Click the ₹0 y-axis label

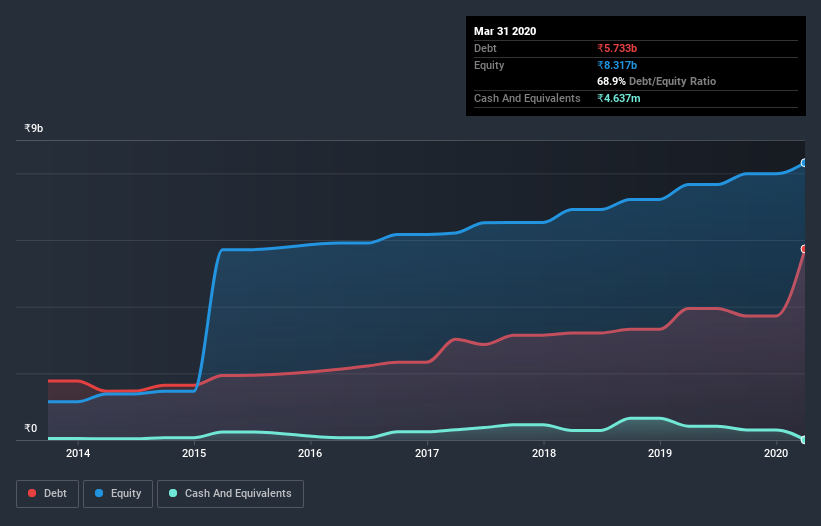coord(31,428)
